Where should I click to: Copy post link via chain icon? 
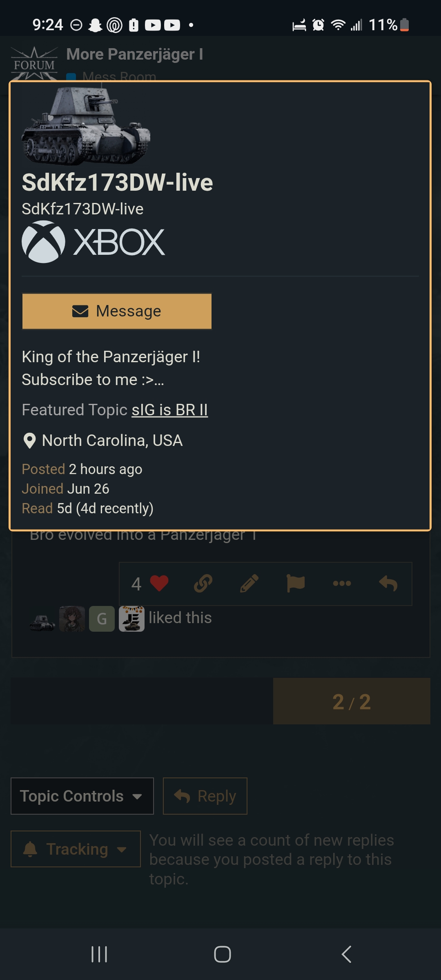coord(203,583)
